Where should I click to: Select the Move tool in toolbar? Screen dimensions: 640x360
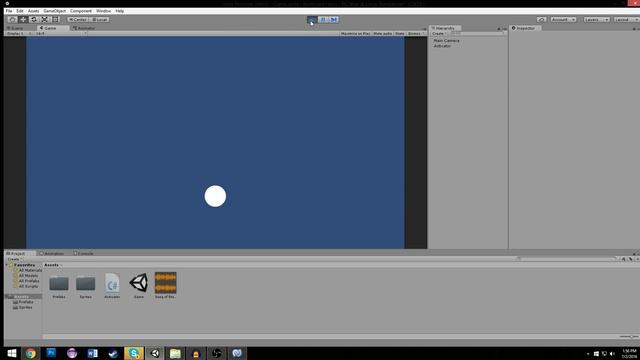point(23,20)
